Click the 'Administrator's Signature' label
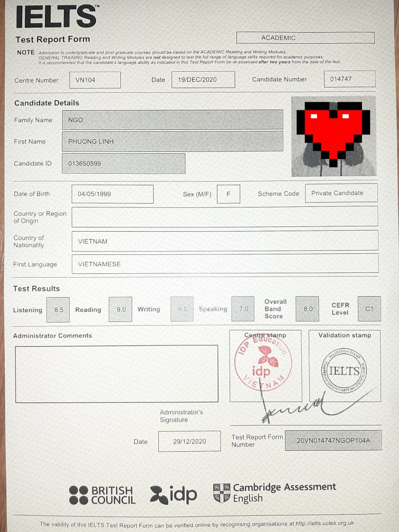This screenshot has height=532, width=399. (182, 416)
